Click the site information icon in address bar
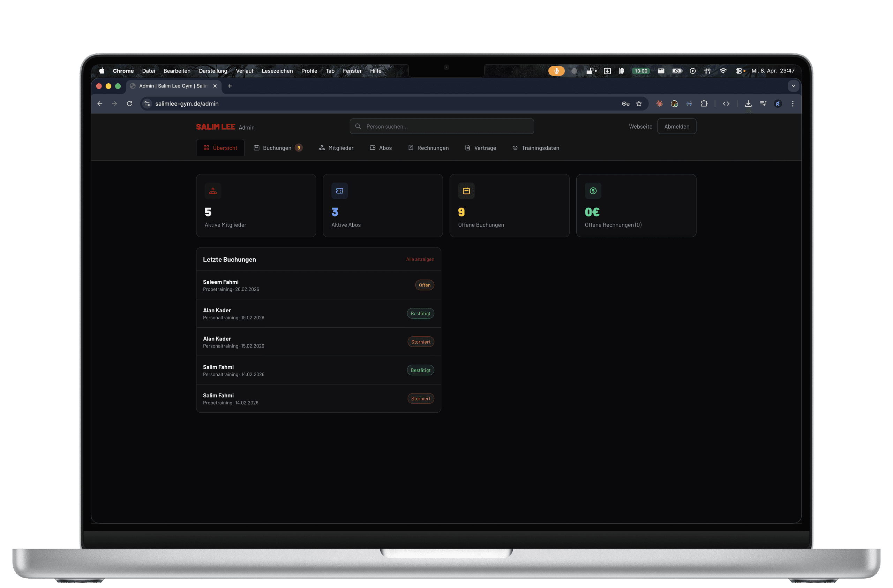Viewport: 893px width, 588px height. [147, 104]
